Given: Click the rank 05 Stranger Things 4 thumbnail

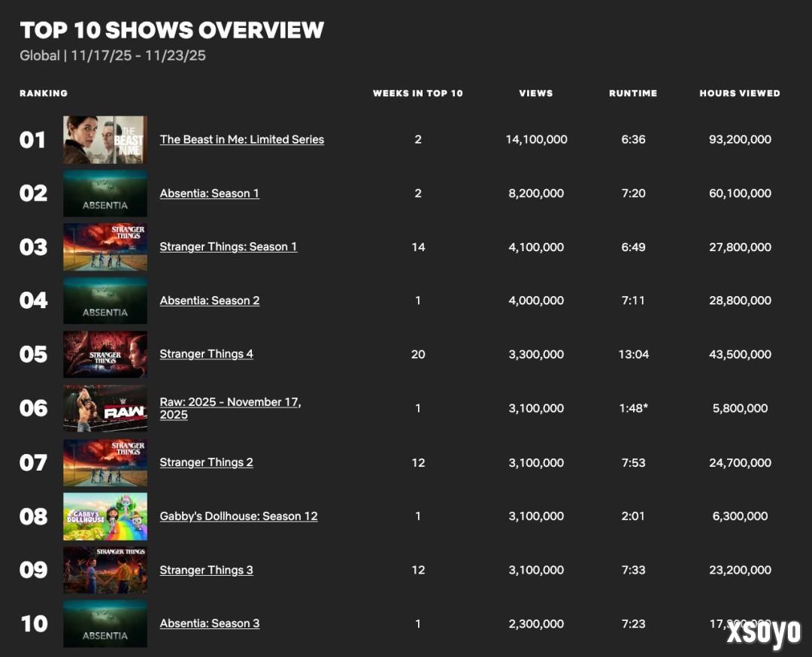Looking at the screenshot, I should point(105,355).
